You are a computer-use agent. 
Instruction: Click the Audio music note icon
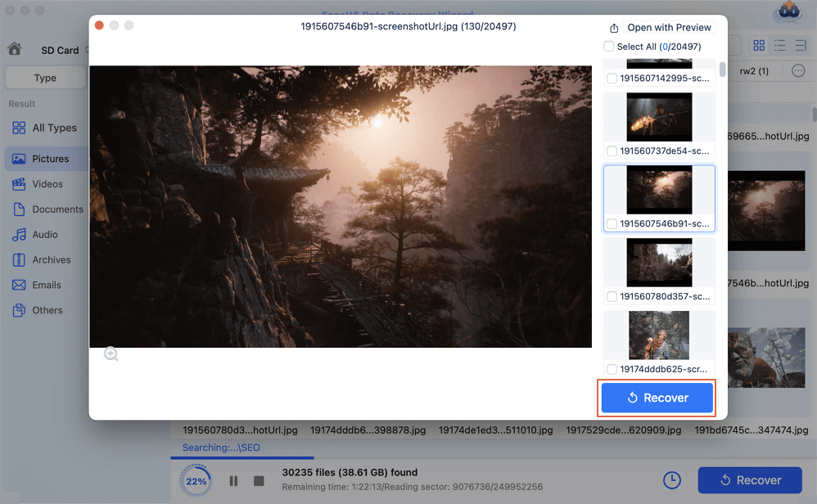[x=19, y=235]
